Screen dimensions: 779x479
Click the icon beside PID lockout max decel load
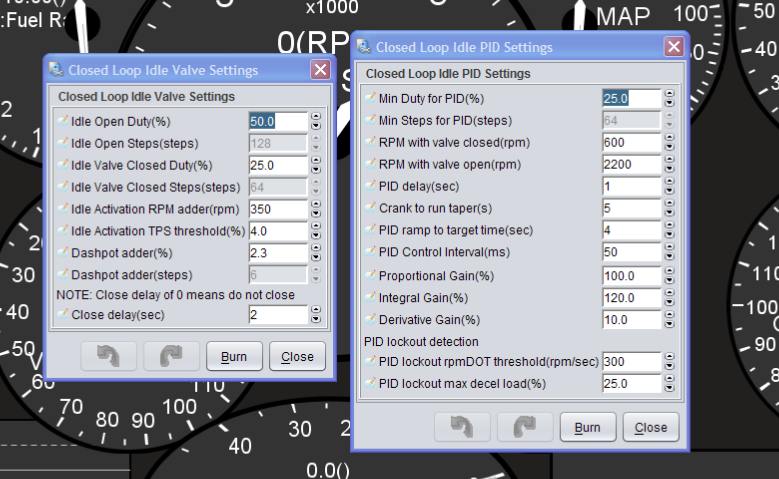(371, 383)
